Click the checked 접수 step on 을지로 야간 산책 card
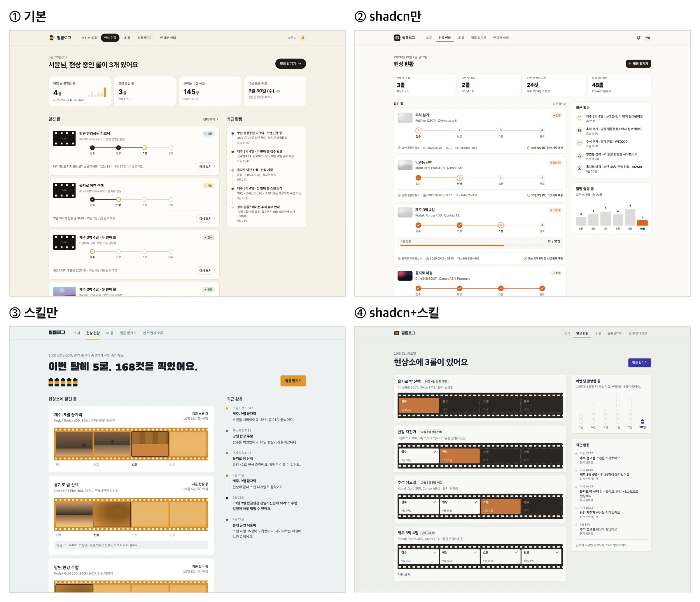700x602 pixels. tap(92, 199)
